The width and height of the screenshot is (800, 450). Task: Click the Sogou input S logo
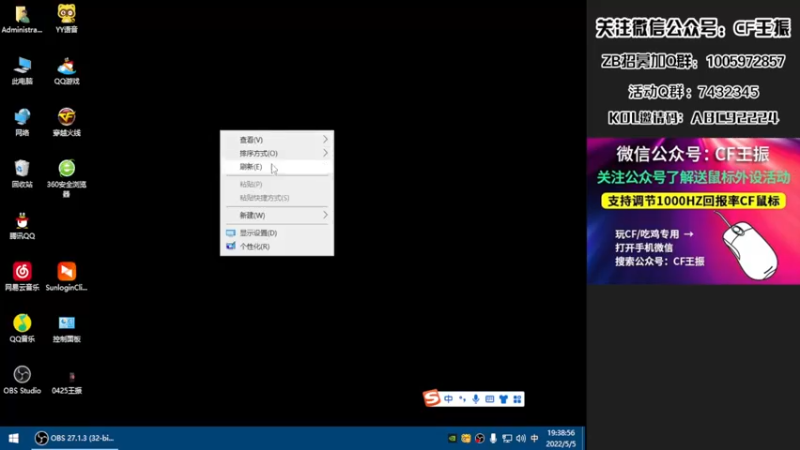coord(432,398)
